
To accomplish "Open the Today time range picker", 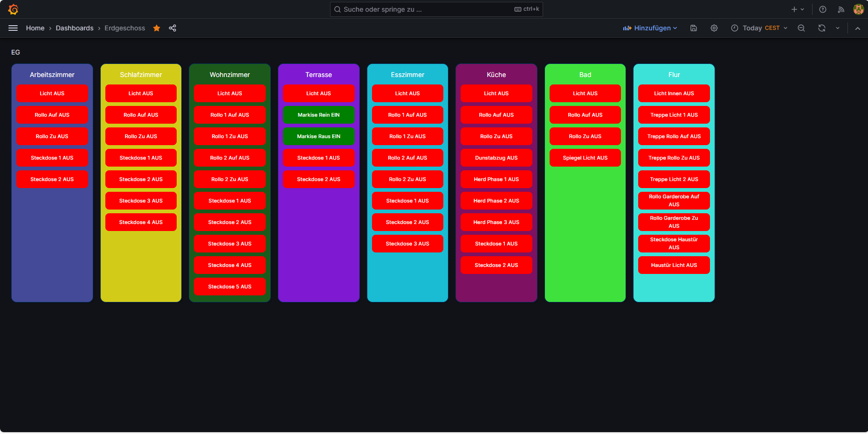I will click(759, 28).
